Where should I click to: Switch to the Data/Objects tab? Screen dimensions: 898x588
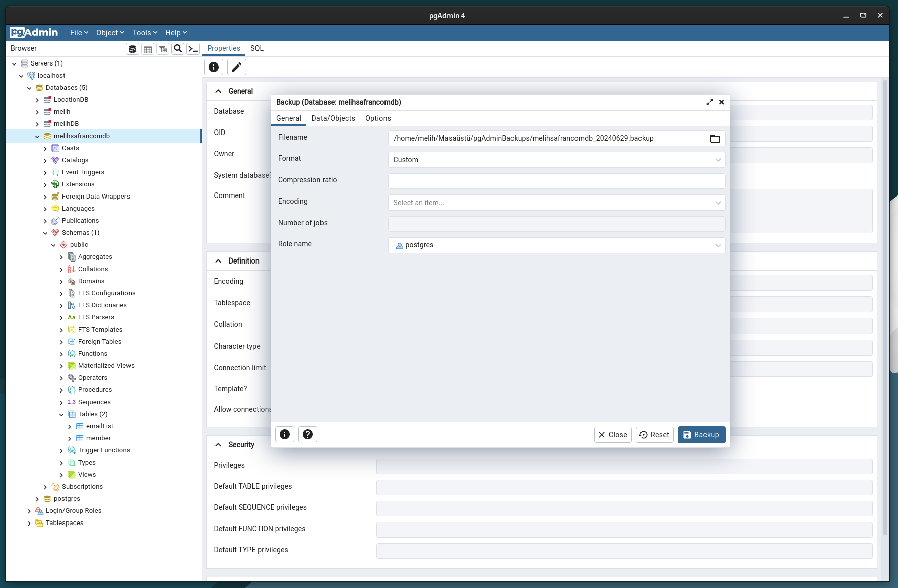(x=333, y=118)
